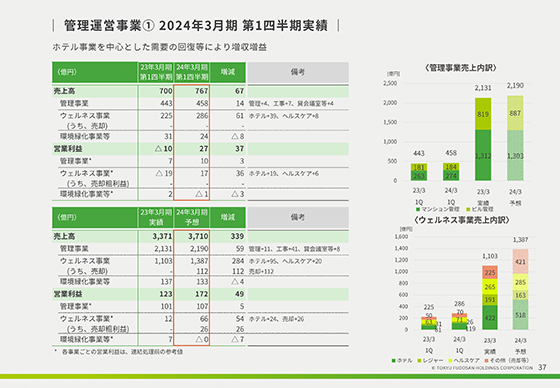The height and width of the screenshot is (388, 560).
Task: Click the note 管理+11、工事+41、貸会議室等+8
Action: tap(294, 249)
